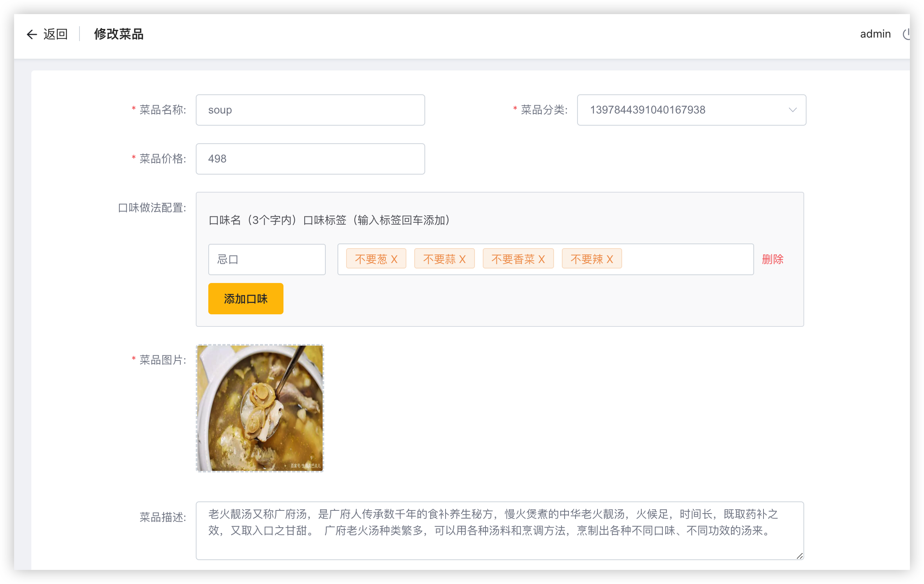Click the back arrow next to 返回
The image size is (924, 584).
[32, 34]
